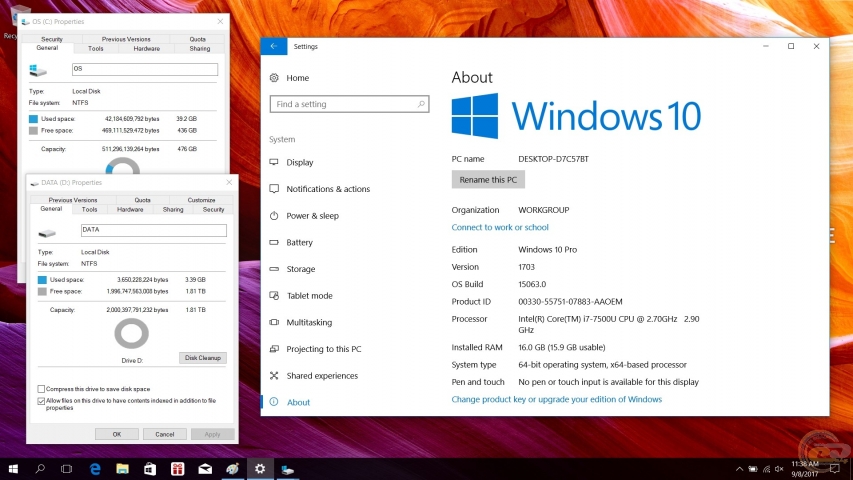The height and width of the screenshot is (480, 853).
Task: Follow the Connect to work or school link
Action: [500, 227]
